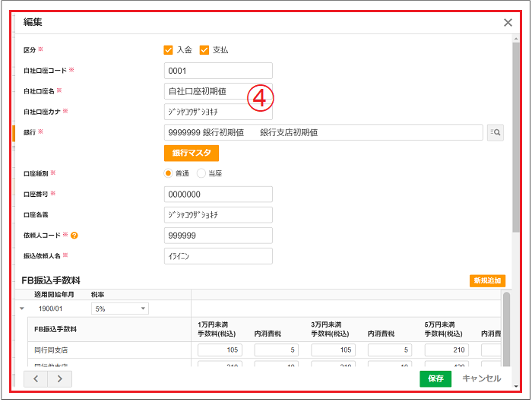The image size is (532, 402).
Task: Click the 振込依頼人名 text field
Action: point(218,256)
